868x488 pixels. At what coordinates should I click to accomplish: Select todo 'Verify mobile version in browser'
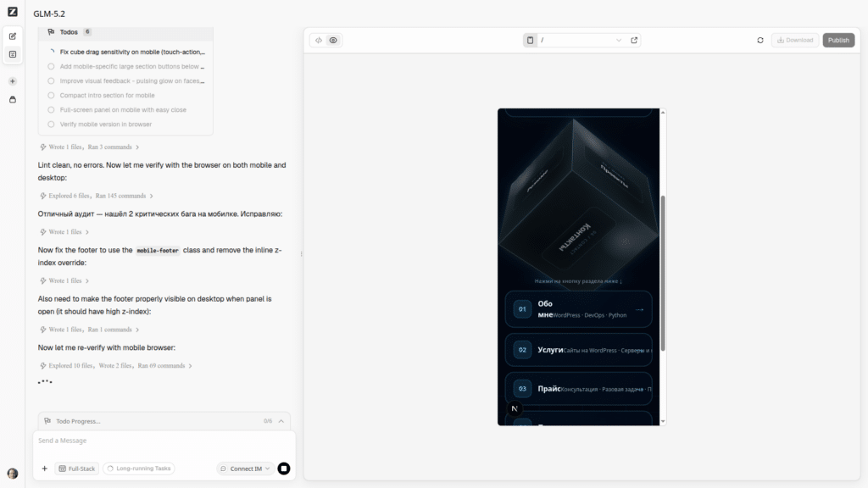point(100,124)
